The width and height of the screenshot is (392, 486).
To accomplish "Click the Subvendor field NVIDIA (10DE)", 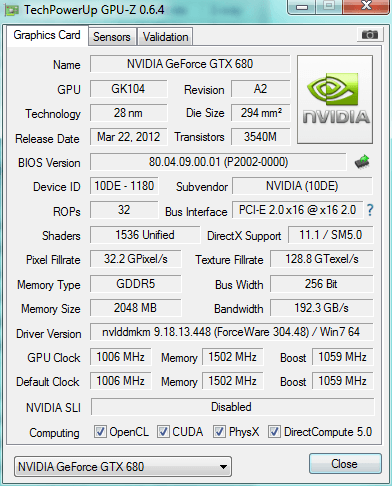I will (302, 186).
